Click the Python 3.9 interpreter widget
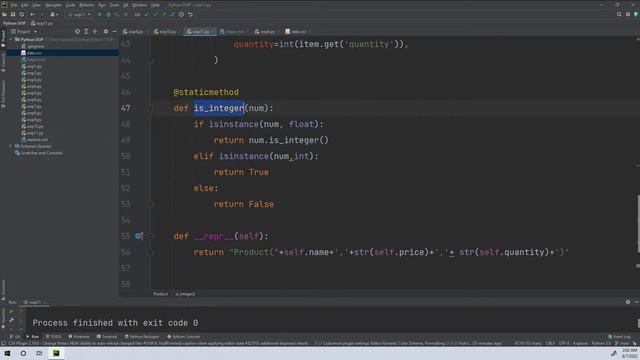This screenshot has height=360, width=640. click(601, 343)
